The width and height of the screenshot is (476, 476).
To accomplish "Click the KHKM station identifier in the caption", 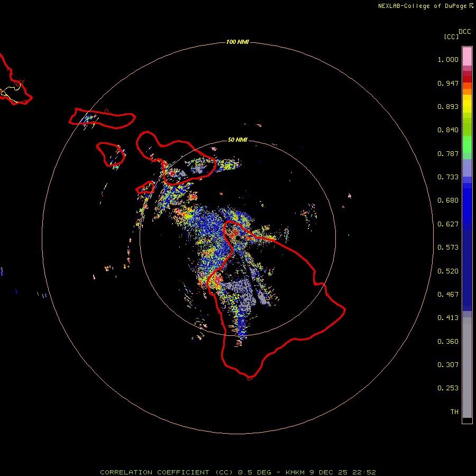I will pos(295,472).
